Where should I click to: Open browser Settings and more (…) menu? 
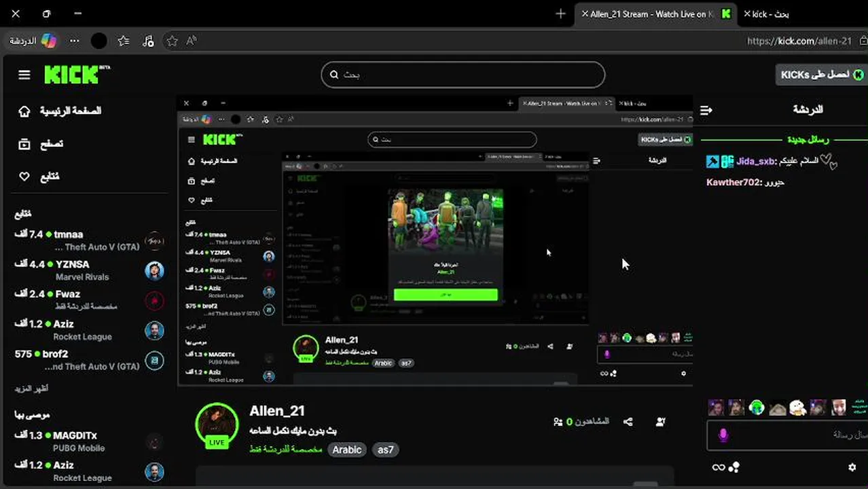75,41
